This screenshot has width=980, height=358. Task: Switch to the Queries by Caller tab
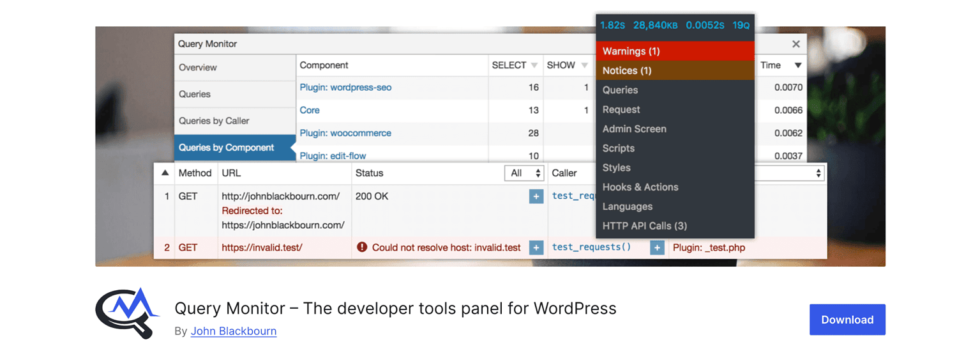[x=214, y=121]
